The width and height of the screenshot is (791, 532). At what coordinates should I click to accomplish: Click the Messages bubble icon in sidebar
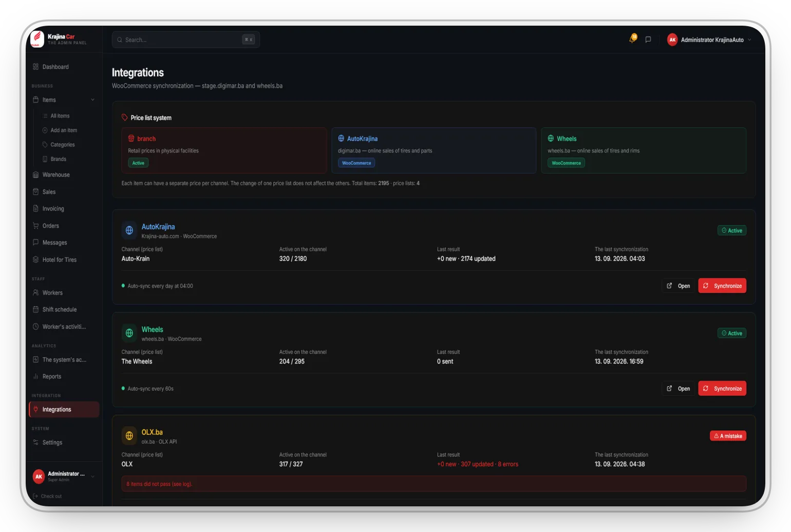[35, 242]
